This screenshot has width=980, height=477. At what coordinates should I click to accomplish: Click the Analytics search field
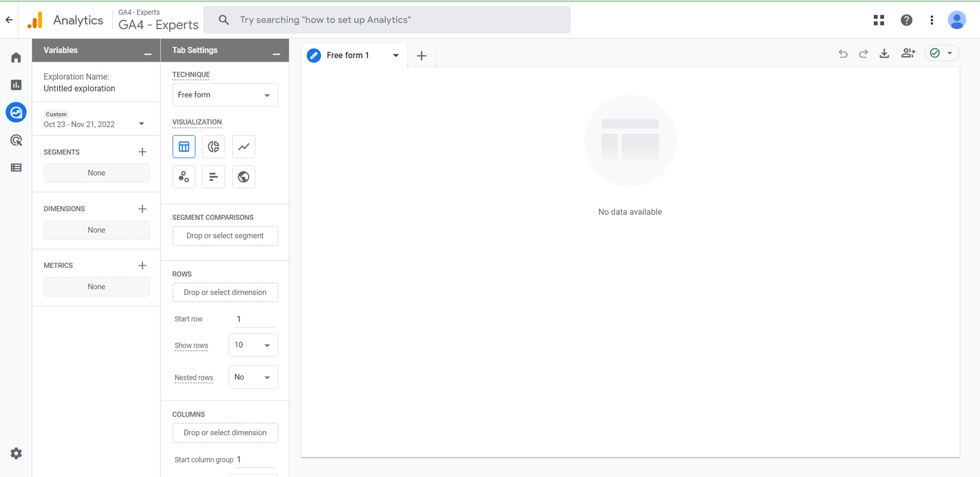tap(392, 20)
